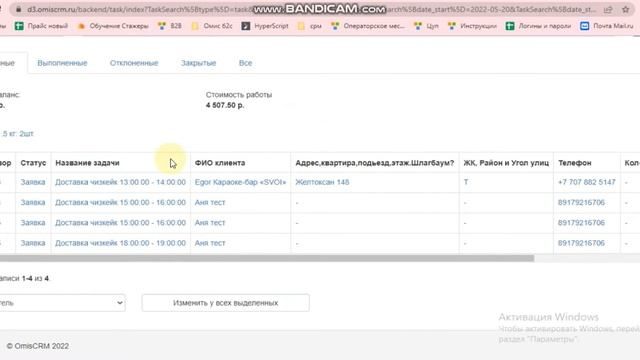The width and height of the screenshot is (640, 360).
Task: Click the Изменить у всех выделенных button
Action: click(225, 303)
